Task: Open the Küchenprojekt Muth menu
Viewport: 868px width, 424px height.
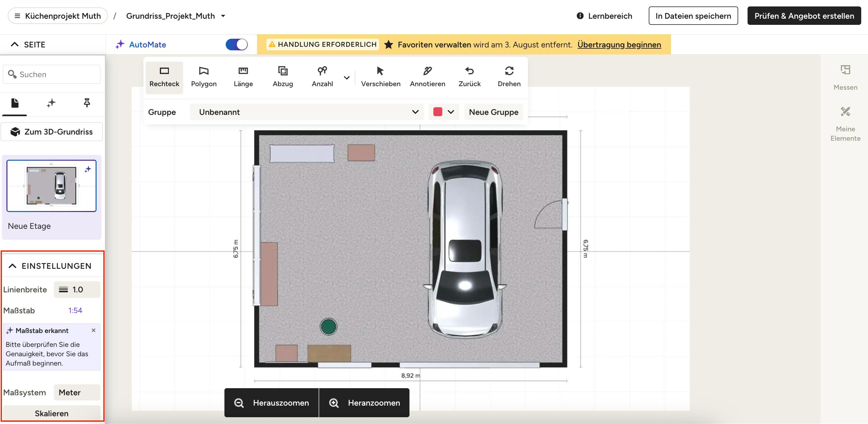Action: (57, 16)
